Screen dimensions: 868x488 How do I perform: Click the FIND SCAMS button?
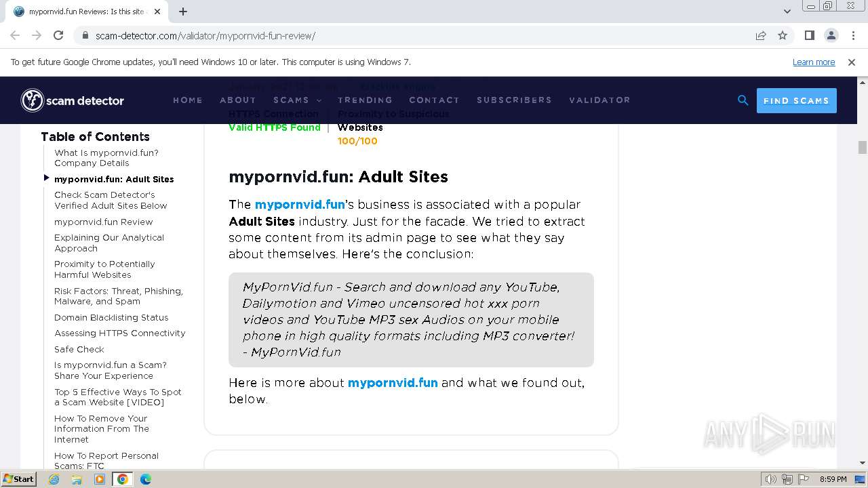point(796,100)
